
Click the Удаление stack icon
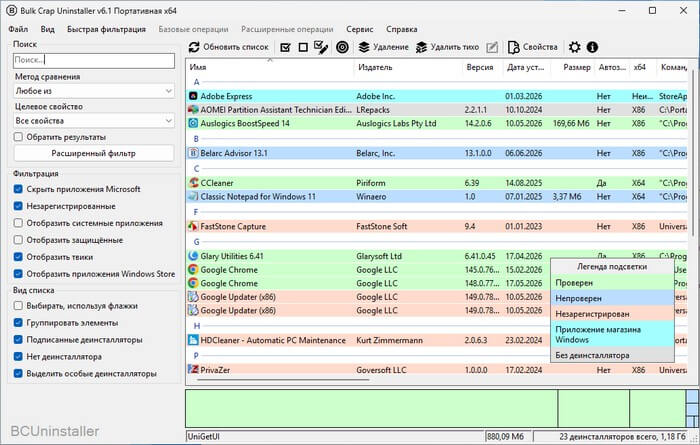pyautogui.click(x=364, y=47)
